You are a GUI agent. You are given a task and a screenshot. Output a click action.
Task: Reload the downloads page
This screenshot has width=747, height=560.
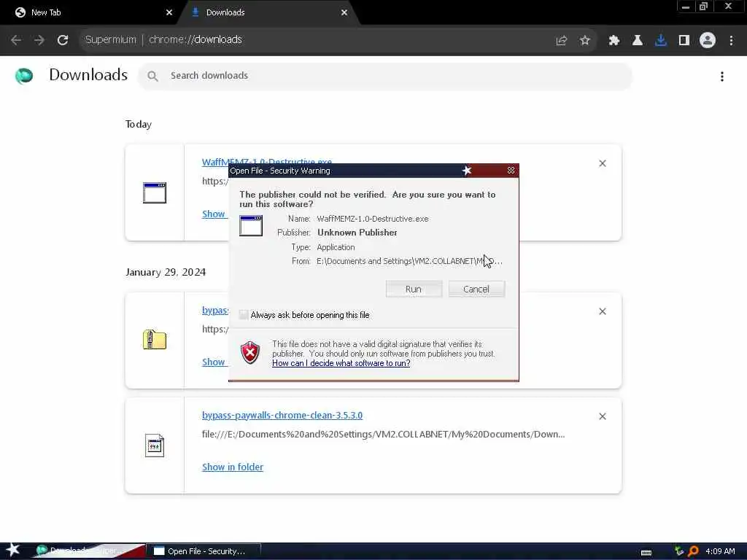point(63,40)
